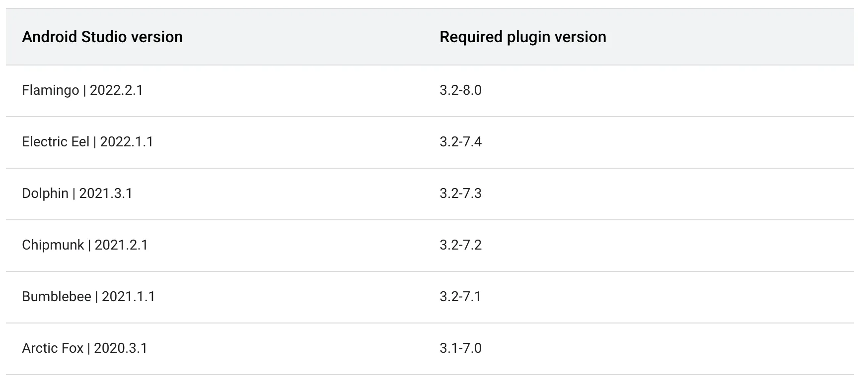Image resolution: width=868 pixels, height=386 pixels.
Task: Click the 2021.3.1 release number
Action: pyautogui.click(x=106, y=193)
